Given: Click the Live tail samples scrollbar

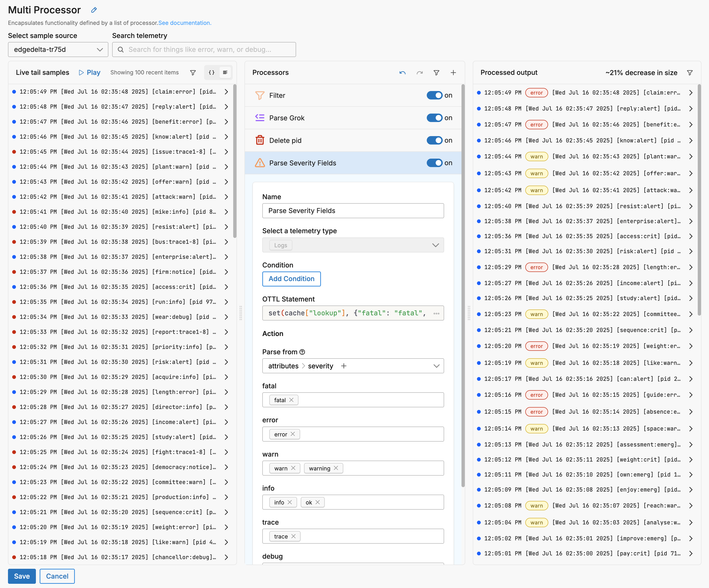Looking at the screenshot, I should coord(235,161).
